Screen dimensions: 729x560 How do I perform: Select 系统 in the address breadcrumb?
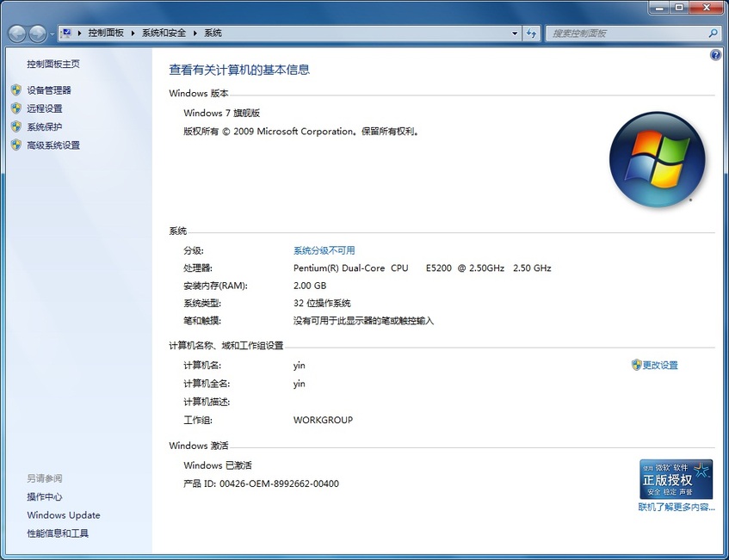click(213, 33)
